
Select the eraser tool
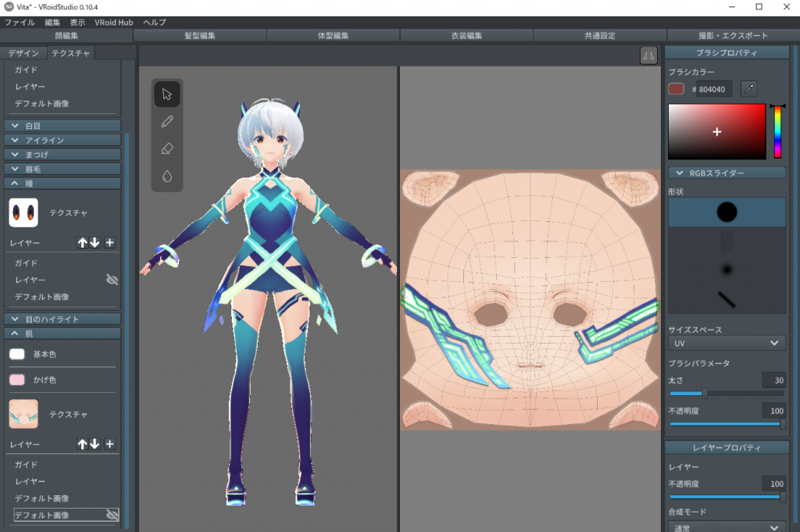(166, 148)
